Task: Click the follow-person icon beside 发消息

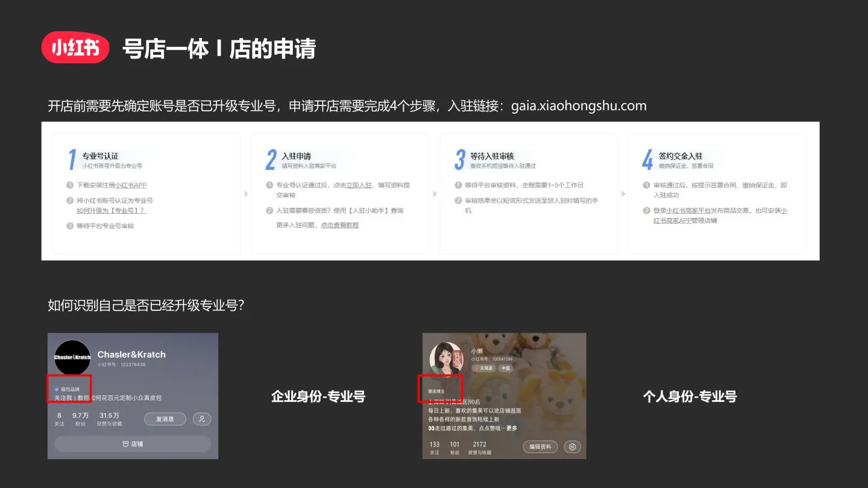Action: coord(202,419)
